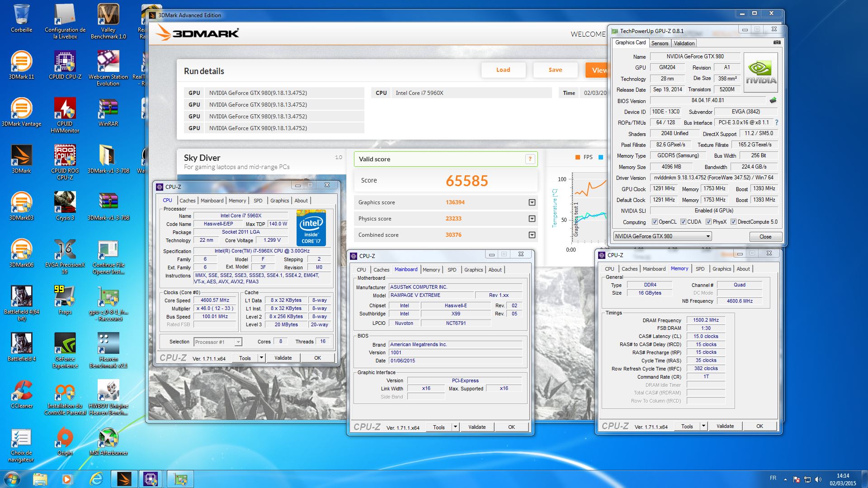
Task: Click the GPU-Z screenshot camera icon
Action: pyautogui.click(x=777, y=42)
